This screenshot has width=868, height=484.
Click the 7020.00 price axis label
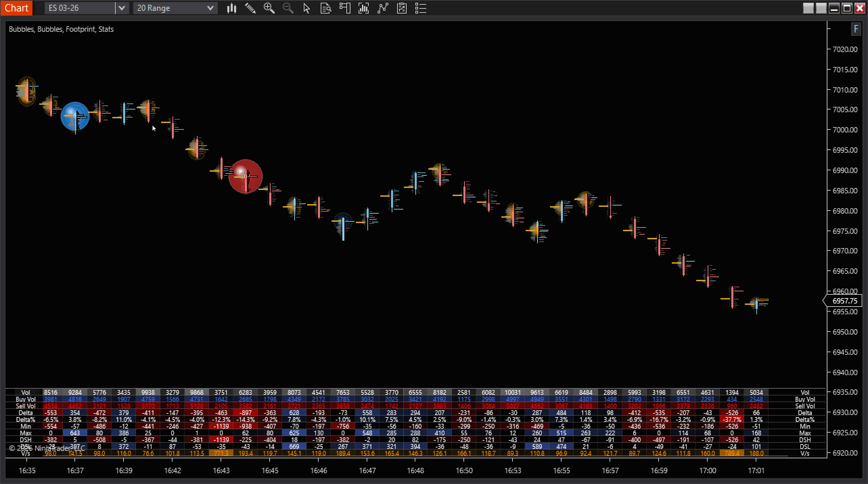(x=845, y=49)
